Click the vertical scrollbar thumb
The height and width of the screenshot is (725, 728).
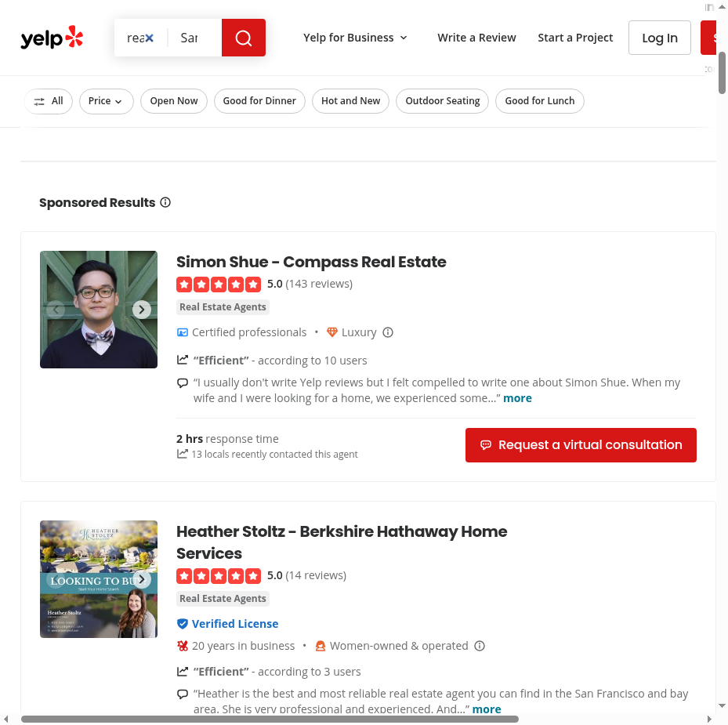722,73
